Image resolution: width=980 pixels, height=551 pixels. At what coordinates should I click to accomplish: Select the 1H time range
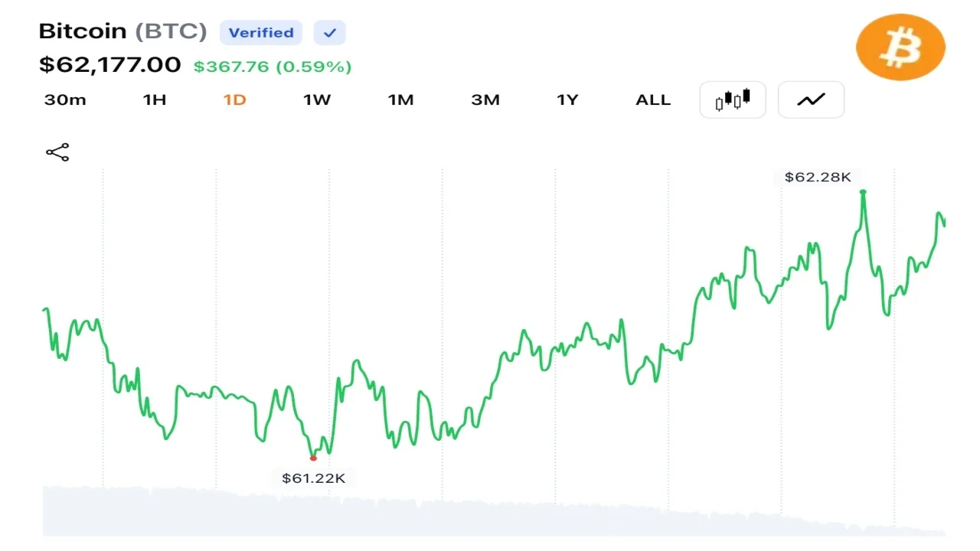coord(155,100)
